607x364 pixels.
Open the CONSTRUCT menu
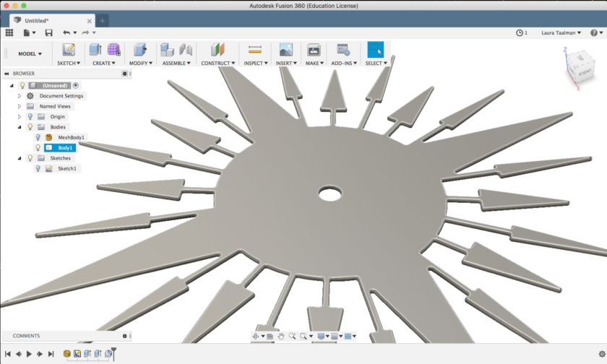[218, 63]
